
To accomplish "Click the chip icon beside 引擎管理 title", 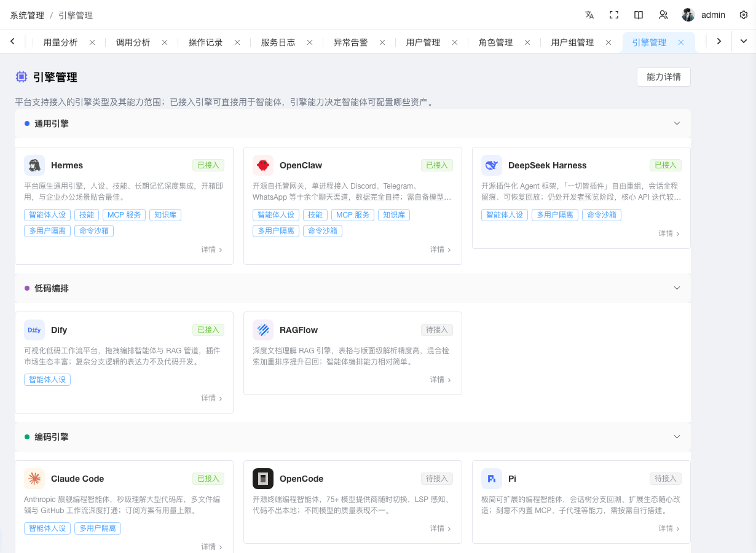I will pyautogui.click(x=22, y=77).
